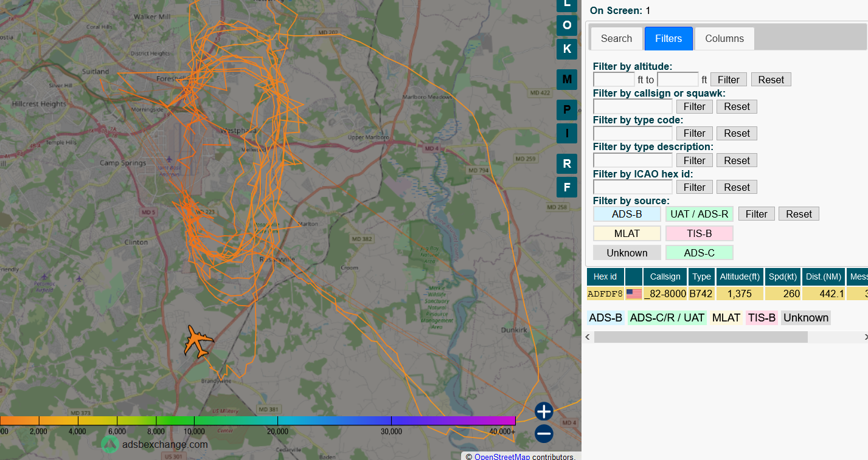Viewport: 868px width, 460px height.
Task: Reset the source filter
Action: tap(799, 214)
